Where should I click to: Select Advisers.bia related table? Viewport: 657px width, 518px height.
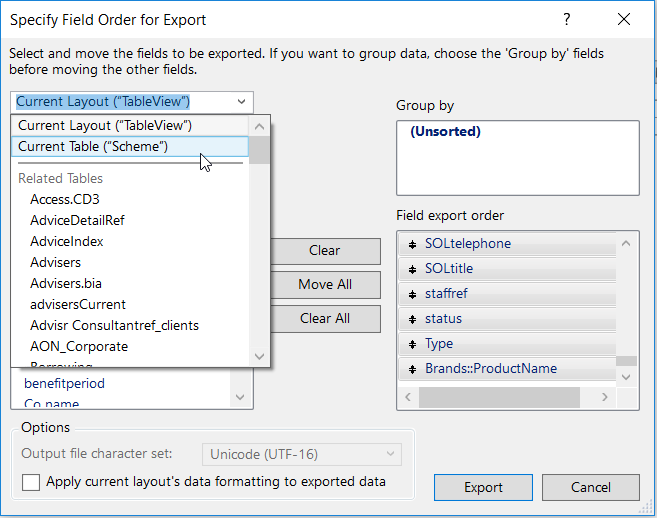coord(66,283)
